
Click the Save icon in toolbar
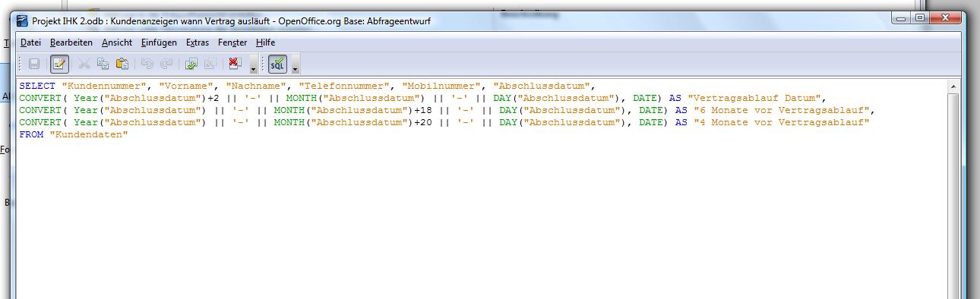pyautogui.click(x=34, y=65)
